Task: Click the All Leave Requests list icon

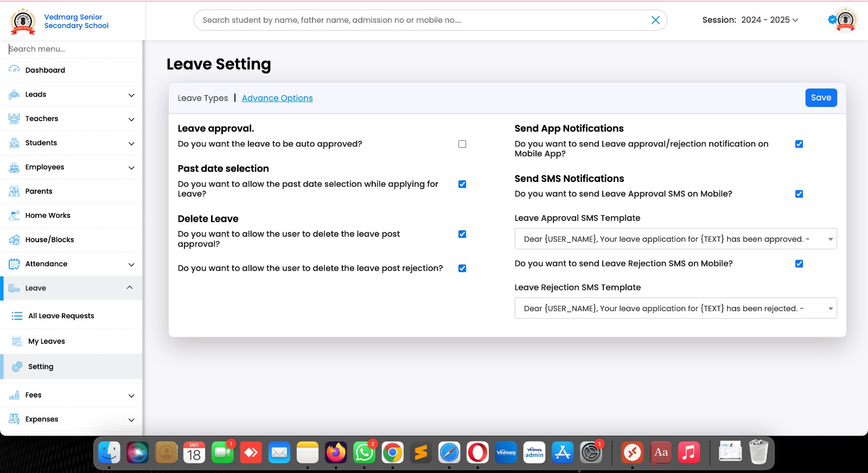Action: 17,316
